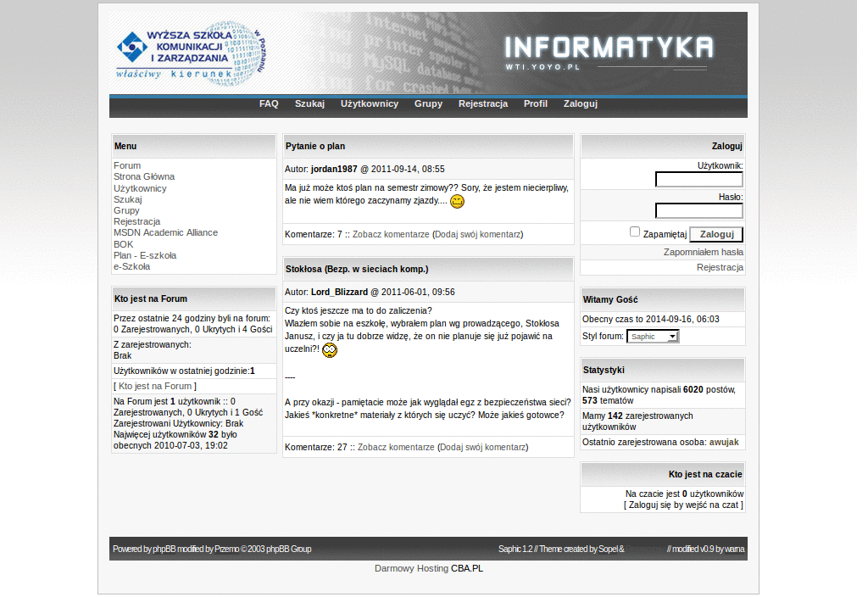Click Zaloguj in the top navigation
Viewport: 868px width, 597px height.
coord(580,103)
